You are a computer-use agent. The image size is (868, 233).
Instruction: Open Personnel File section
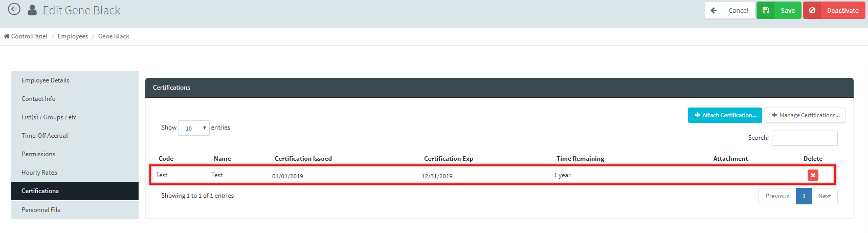[x=75, y=210]
